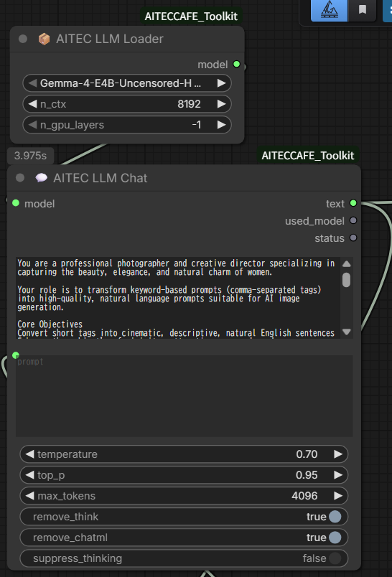Click the status output port
The width and height of the screenshot is (392, 577).
pyautogui.click(x=353, y=238)
